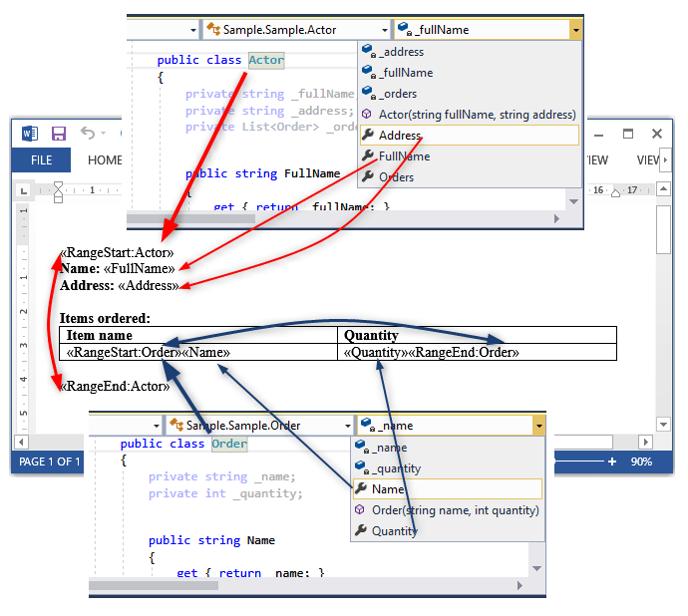Pick the Order constructor entry
This screenshot has width=688, height=616.
click(x=455, y=510)
